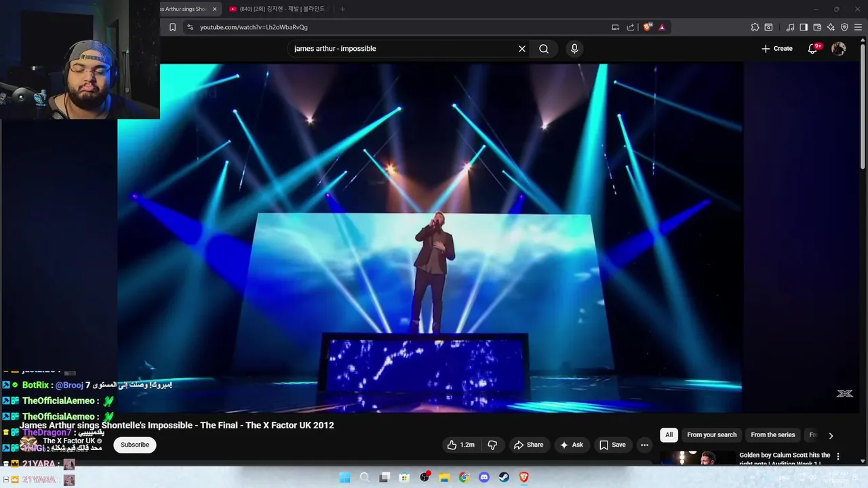Open YouTube notifications bell
Screen dimensions: 868x488
point(813,49)
